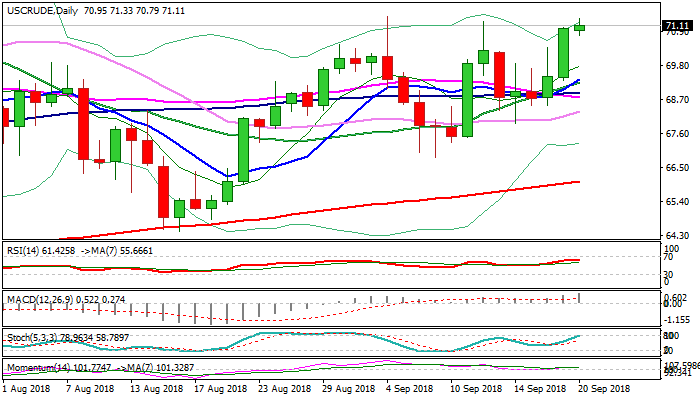Click the 67.60 price axis label

point(677,134)
